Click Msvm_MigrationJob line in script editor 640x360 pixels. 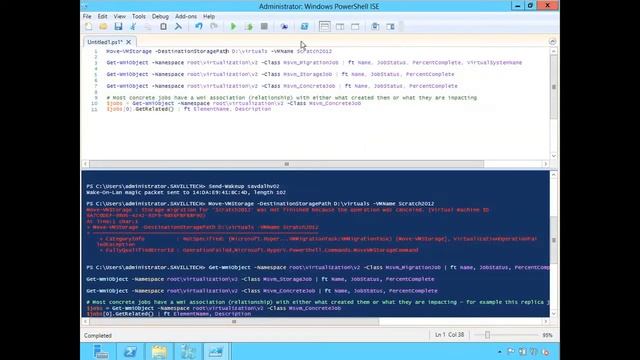314,63
